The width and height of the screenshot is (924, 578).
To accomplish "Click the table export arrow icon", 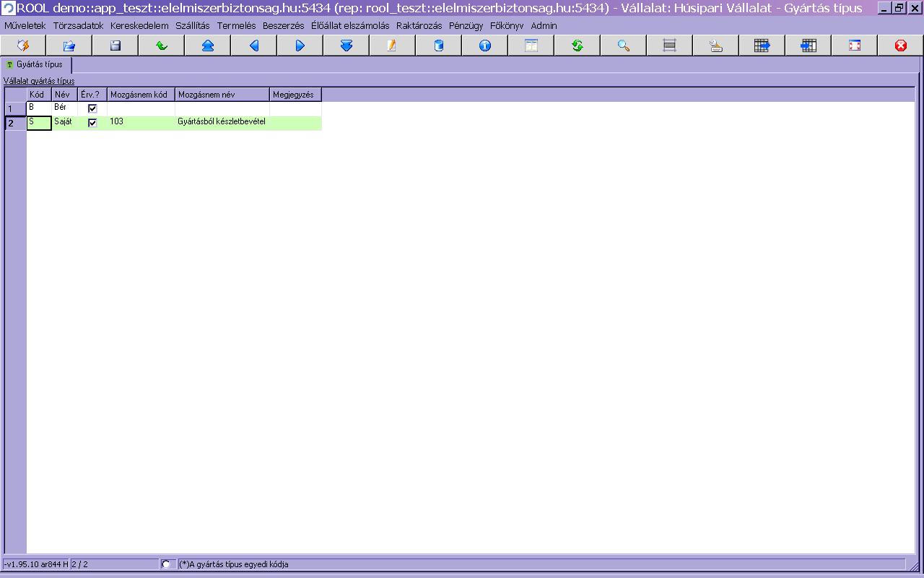I will [762, 46].
